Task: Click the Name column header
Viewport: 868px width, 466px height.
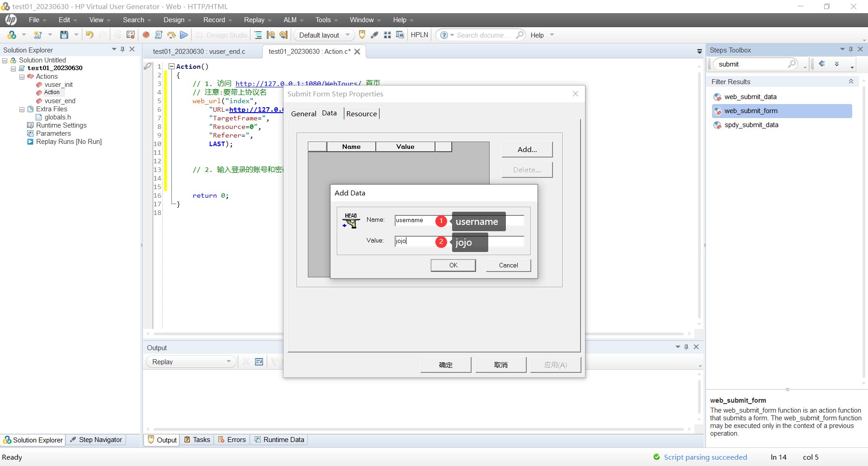Action: (x=351, y=147)
